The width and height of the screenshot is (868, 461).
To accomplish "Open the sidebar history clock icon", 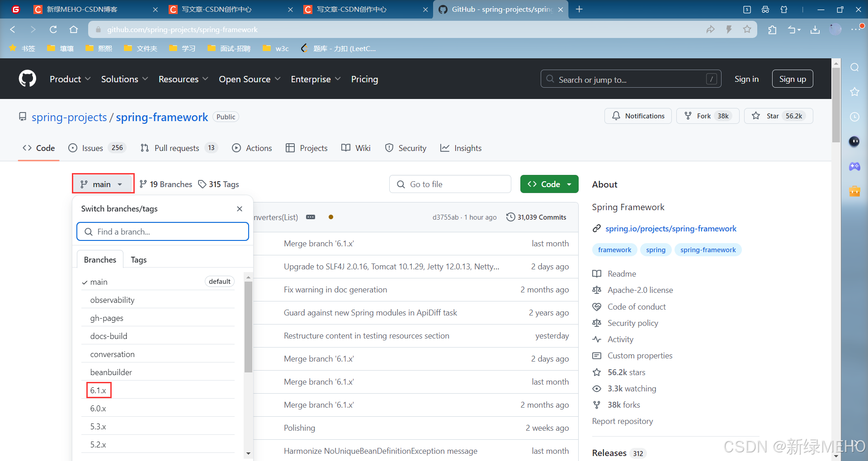I will tap(854, 117).
